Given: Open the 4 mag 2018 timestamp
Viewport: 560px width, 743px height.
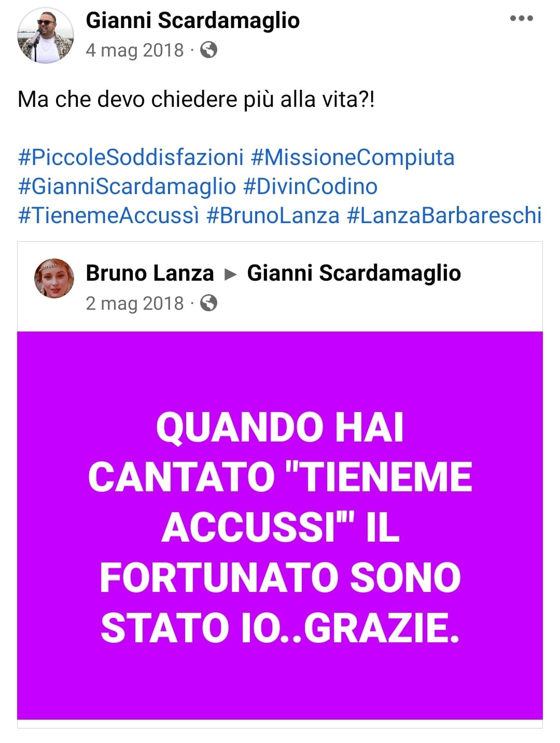Looking at the screenshot, I should [135, 50].
